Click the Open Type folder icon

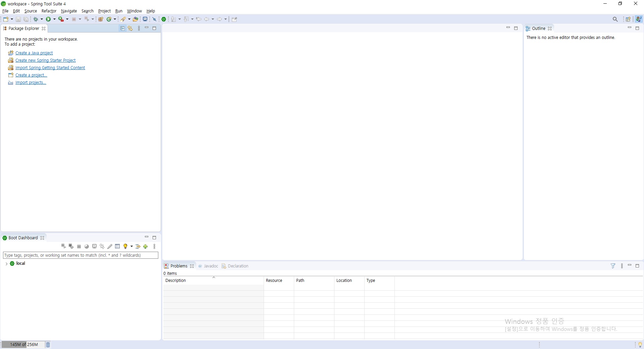tap(136, 19)
